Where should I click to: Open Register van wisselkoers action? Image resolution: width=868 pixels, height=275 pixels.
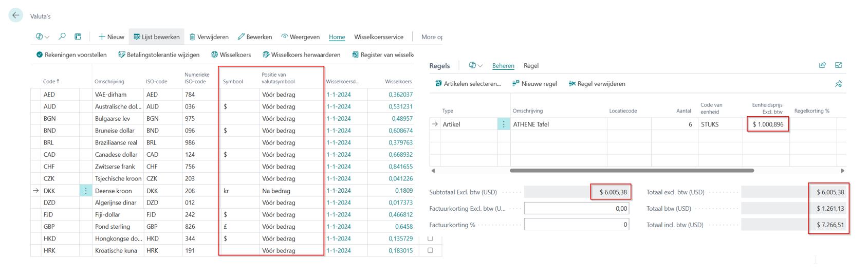pyautogui.click(x=383, y=54)
